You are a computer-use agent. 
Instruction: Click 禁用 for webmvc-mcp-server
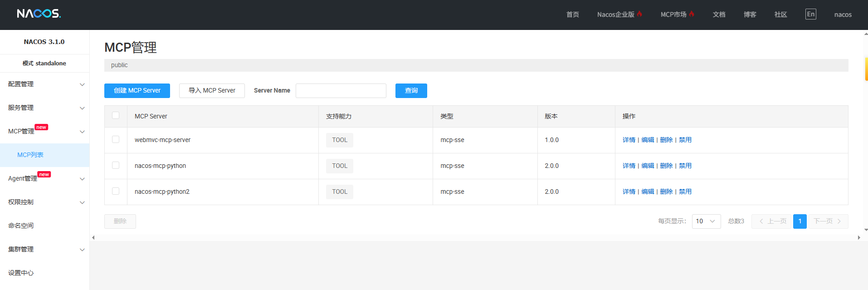point(685,140)
